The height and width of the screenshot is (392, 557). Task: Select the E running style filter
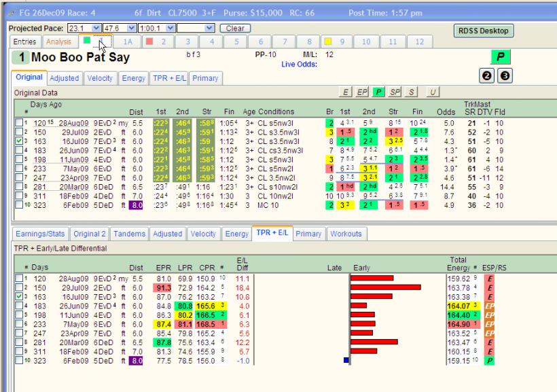point(345,92)
